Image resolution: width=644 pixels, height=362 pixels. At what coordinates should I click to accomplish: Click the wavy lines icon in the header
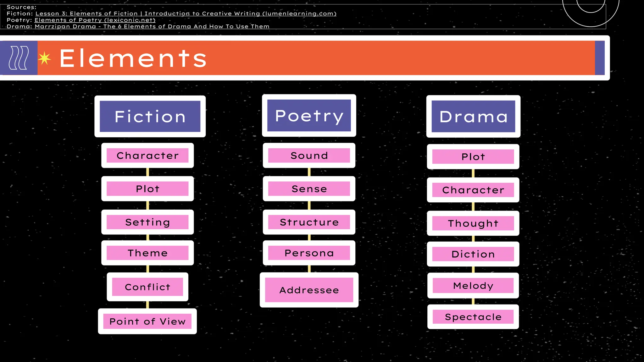pyautogui.click(x=19, y=58)
